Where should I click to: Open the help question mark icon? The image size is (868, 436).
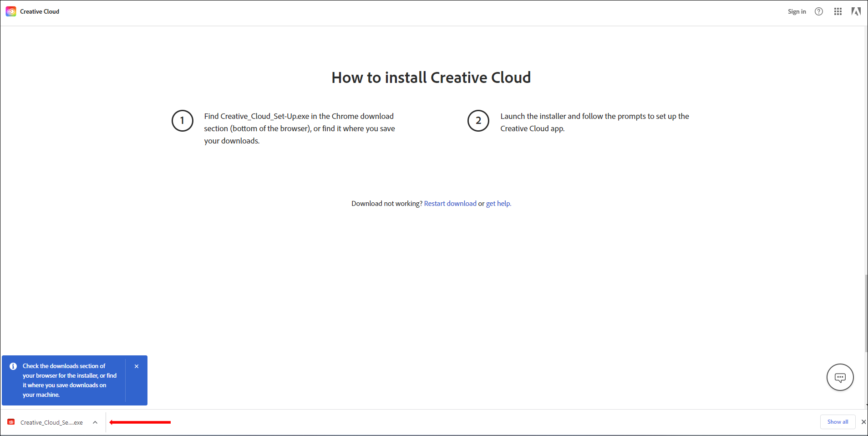click(x=818, y=11)
